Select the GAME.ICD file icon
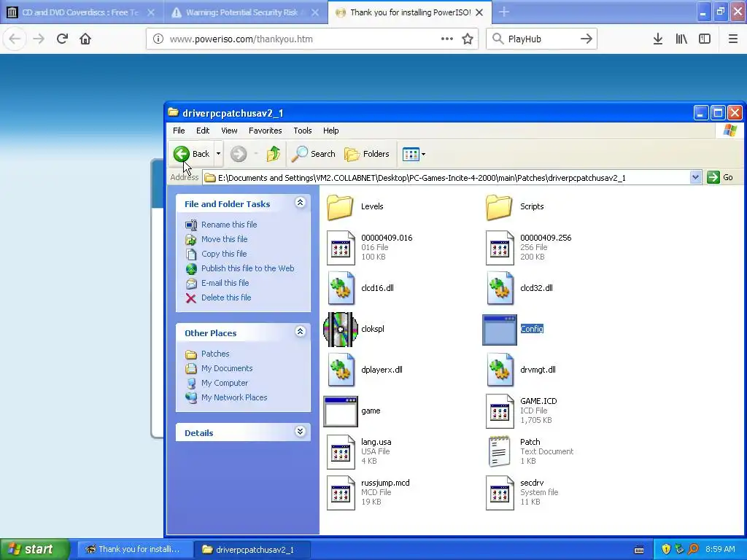Viewport: 747px width, 560px height. click(x=500, y=411)
